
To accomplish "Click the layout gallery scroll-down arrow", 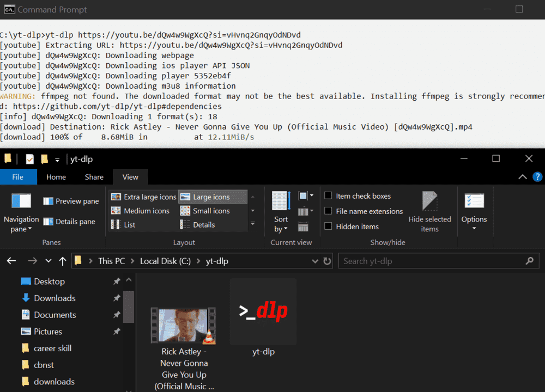I will pyautogui.click(x=253, y=210).
